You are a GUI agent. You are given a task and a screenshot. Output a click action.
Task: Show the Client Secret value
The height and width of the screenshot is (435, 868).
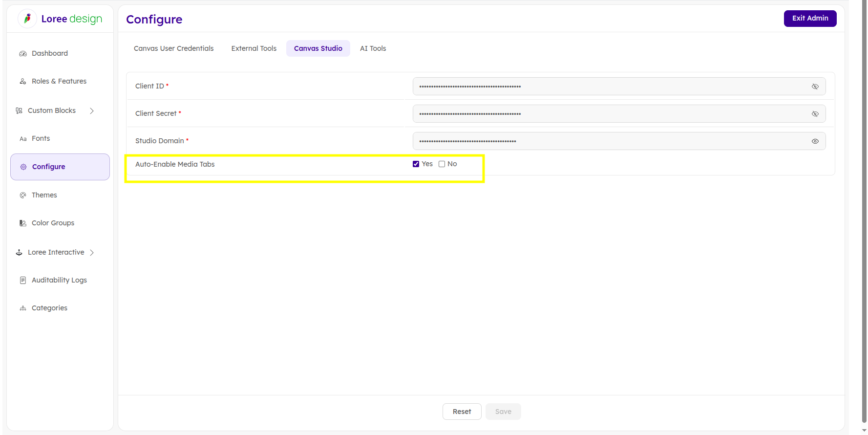coord(815,114)
